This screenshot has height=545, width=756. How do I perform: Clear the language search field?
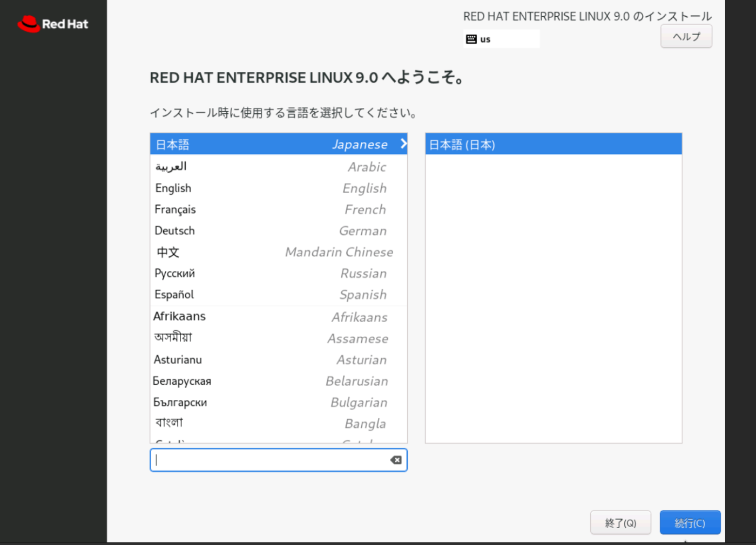pos(396,460)
